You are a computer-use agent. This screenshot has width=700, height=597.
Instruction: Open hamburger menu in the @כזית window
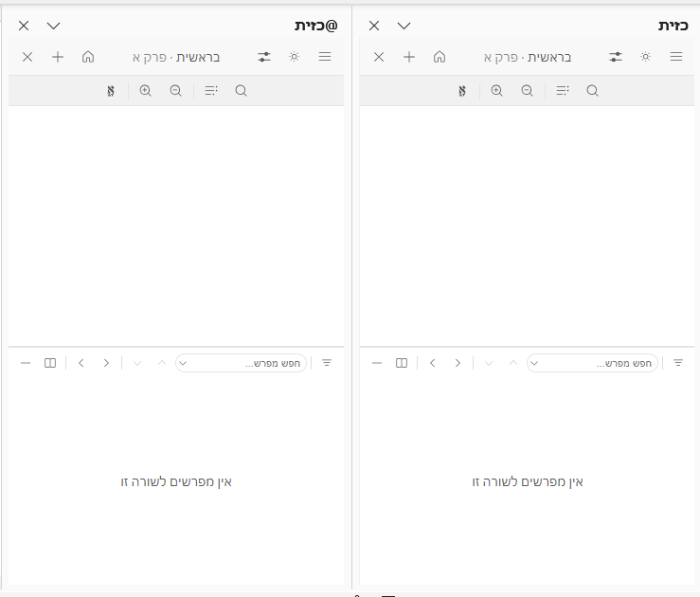(325, 57)
